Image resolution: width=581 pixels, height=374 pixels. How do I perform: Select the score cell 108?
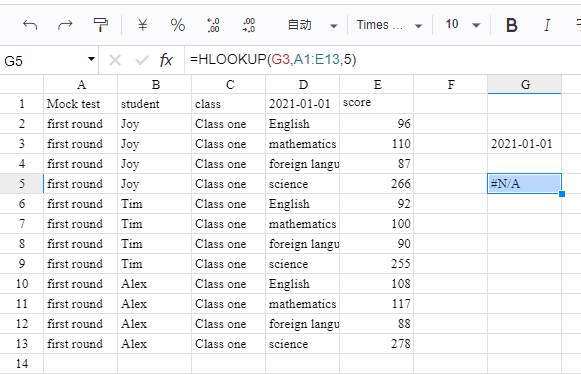[377, 284]
